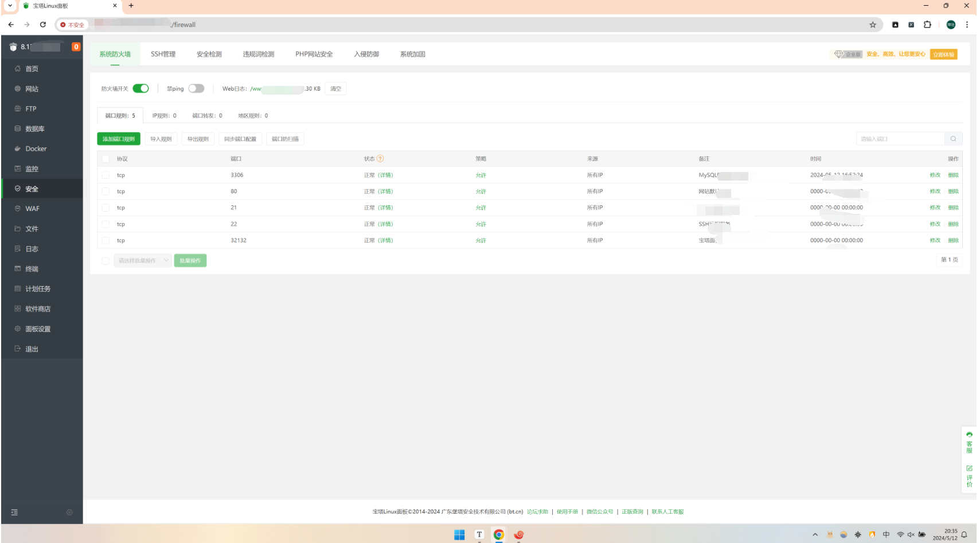
Task: Check the checkbox for port 32132 row
Action: [x=106, y=241]
